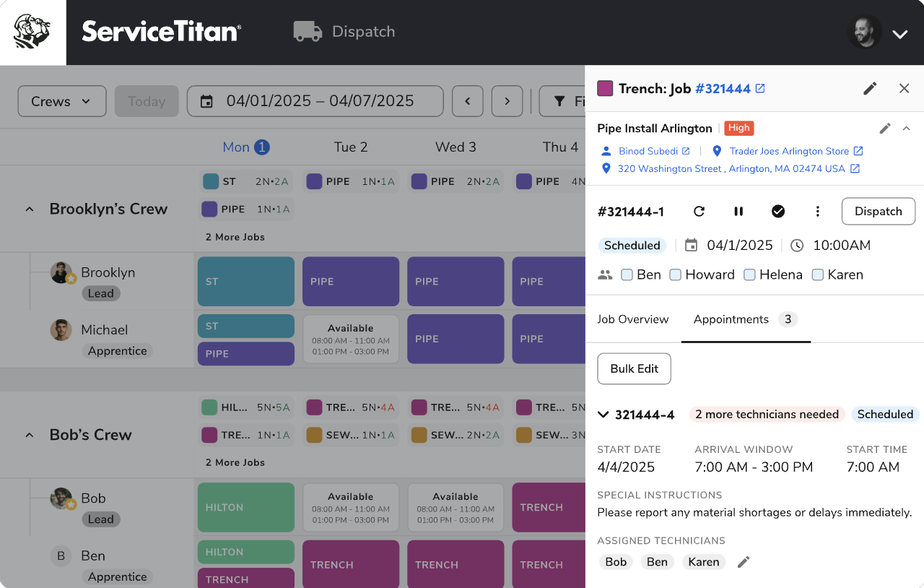The image size is (924, 588).
Task: Click the High priority tag
Action: pos(739,128)
